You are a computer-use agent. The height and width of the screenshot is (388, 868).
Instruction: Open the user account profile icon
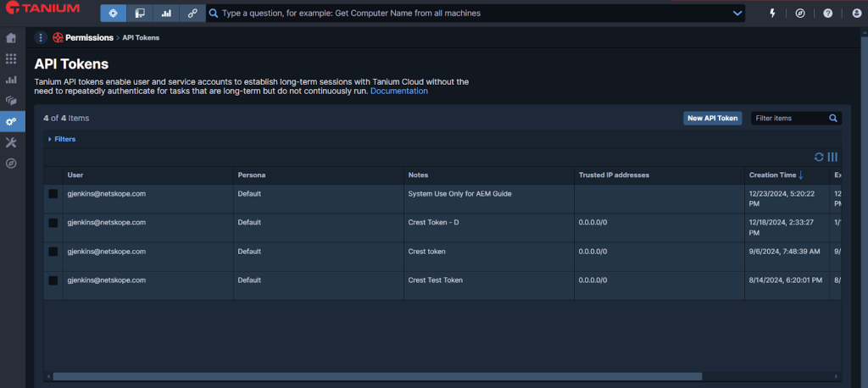click(857, 14)
